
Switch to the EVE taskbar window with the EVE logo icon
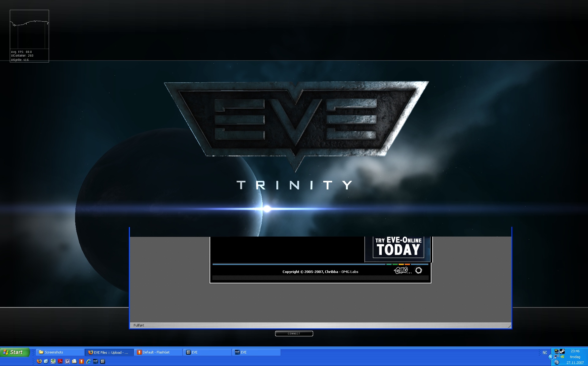pyautogui.click(x=256, y=352)
